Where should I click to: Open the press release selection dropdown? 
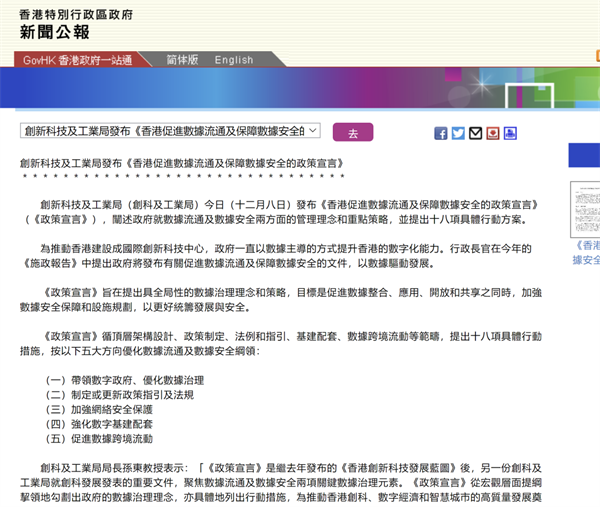(170, 131)
